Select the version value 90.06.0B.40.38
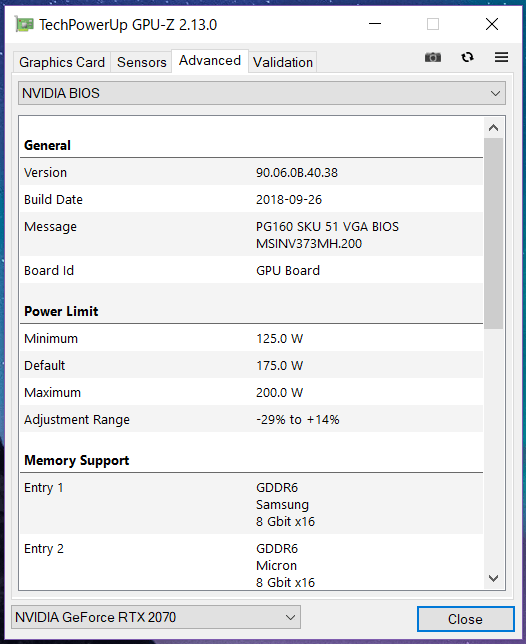 (297, 172)
